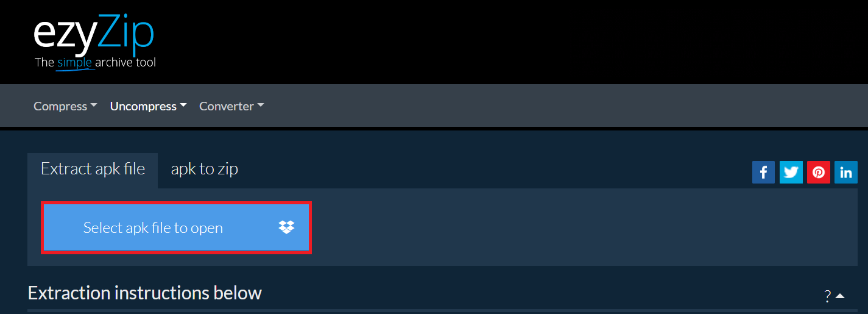
Task: Click Select apk file to open button
Action: (x=176, y=227)
